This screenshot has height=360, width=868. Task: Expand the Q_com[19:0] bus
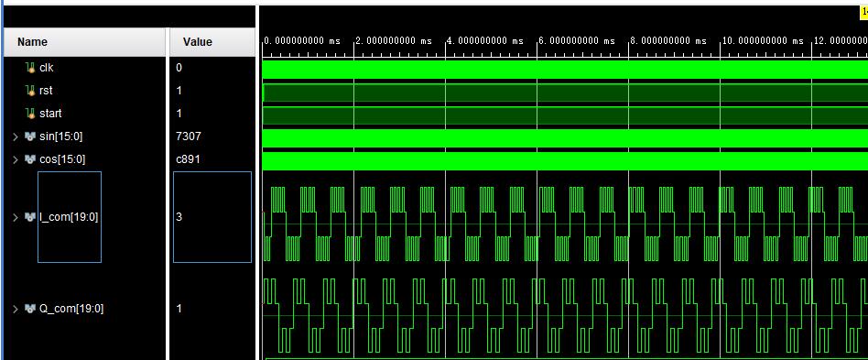pyautogui.click(x=16, y=309)
